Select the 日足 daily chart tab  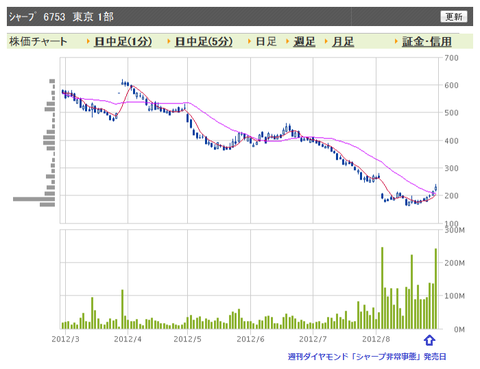pyautogui.click(x=266, y=42)
